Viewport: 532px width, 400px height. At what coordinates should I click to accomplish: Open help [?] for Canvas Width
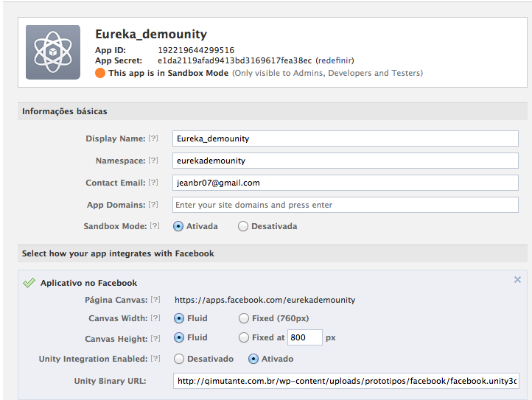155,318
